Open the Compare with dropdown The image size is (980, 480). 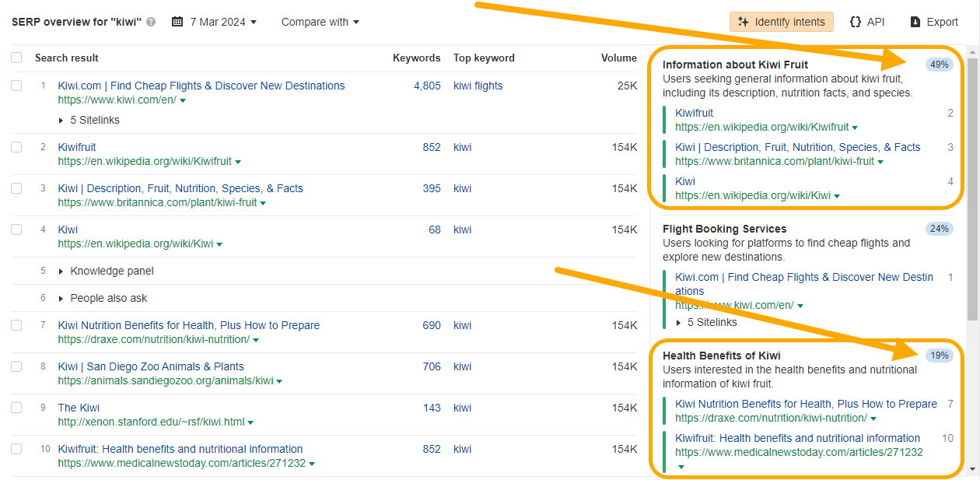click(320, 22)
